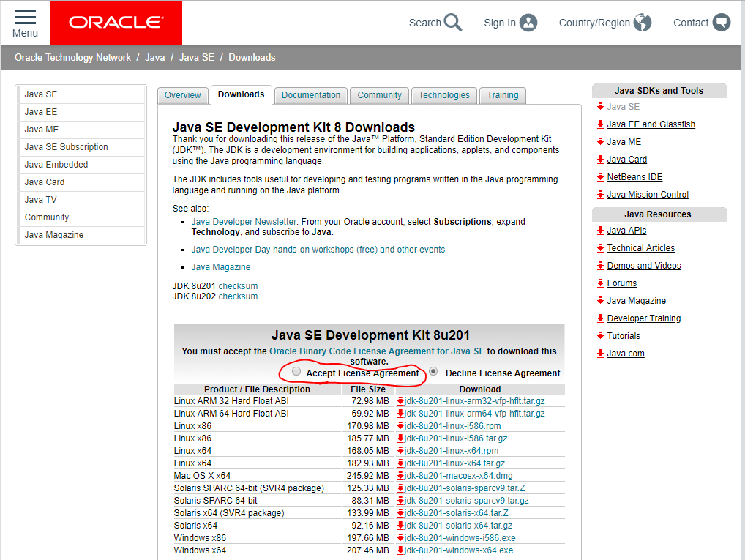Switch to the Downloads tab
745x560 pixels.
[x=242, y=94]
